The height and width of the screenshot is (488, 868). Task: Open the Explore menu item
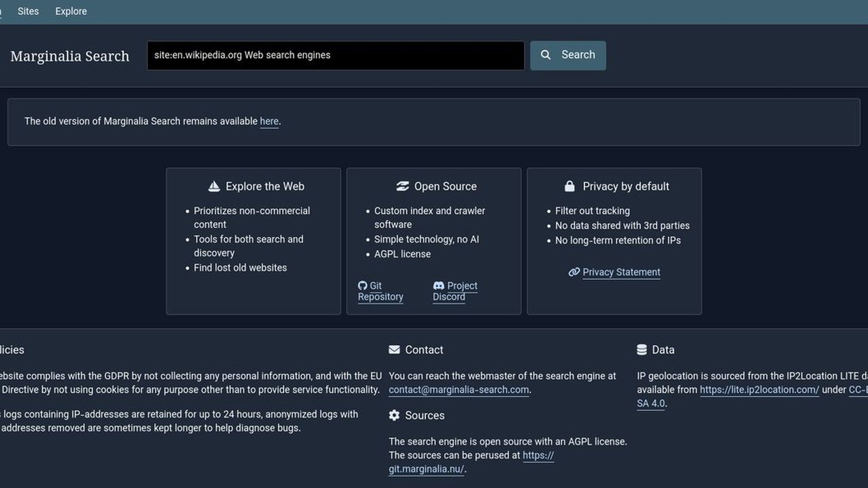[71, 11]
